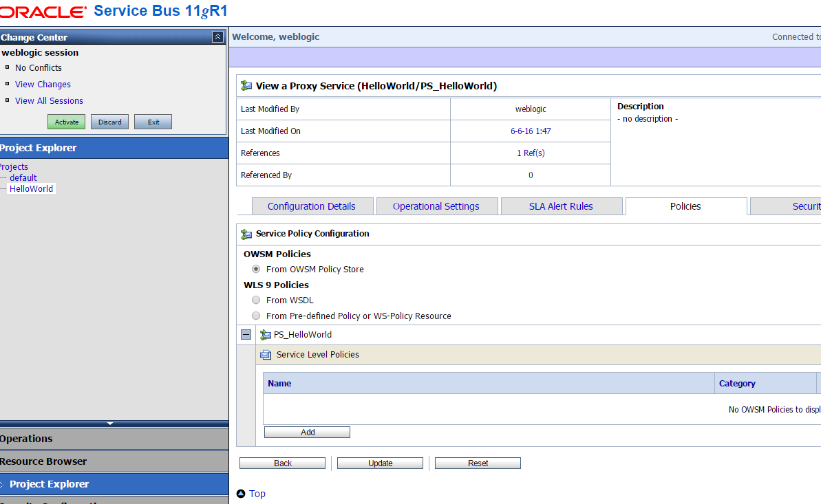The width and height of the screenshot is (821, 504).
Task: Open the SLA Alert Rules tab
Action: point(561,206)
